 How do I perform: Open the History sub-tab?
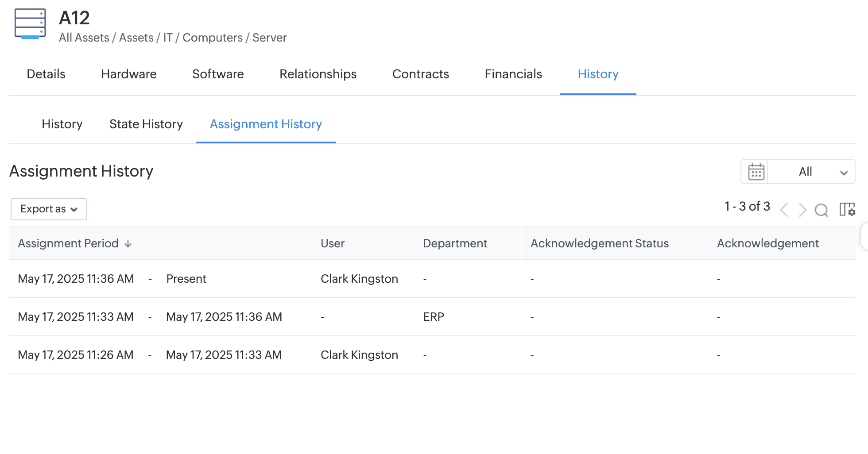[x=62, y=124]
